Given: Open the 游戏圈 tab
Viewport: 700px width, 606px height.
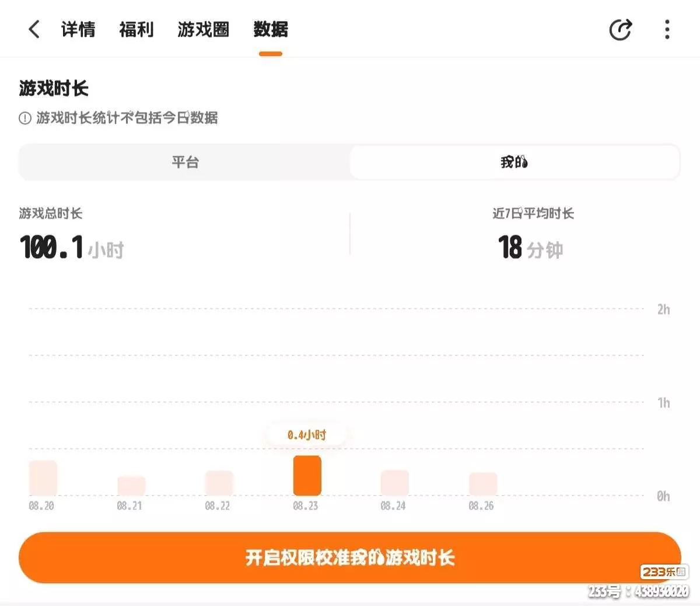Looking at the screenshot, I should click(x=204, y=29).
